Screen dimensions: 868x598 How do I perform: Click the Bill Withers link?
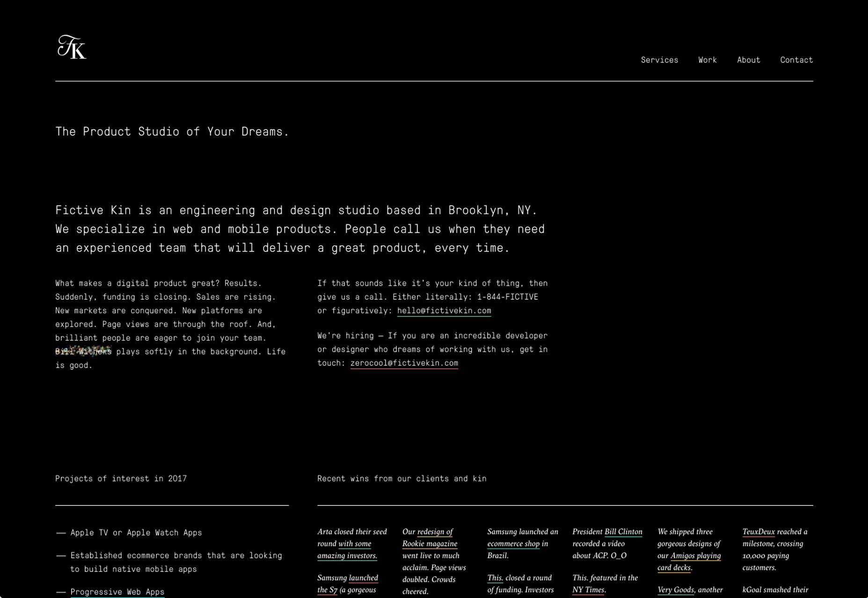click(x=83, y=351)
